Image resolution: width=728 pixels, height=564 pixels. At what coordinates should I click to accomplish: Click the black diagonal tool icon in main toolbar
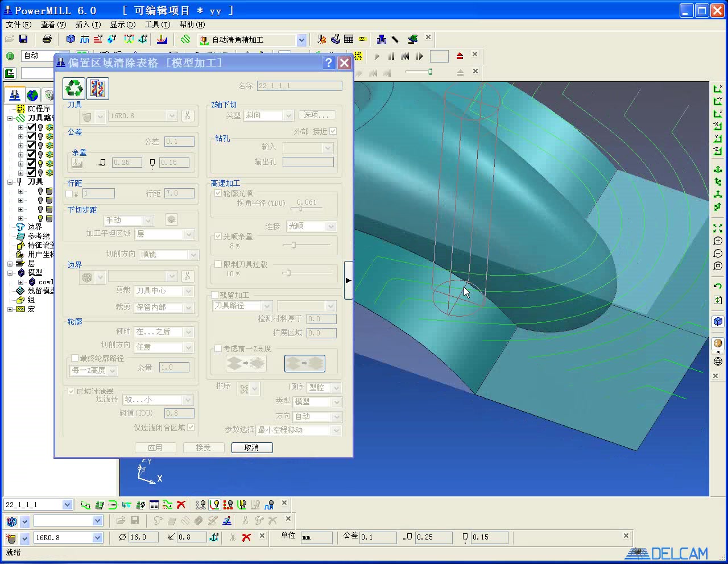coord(395,39)
